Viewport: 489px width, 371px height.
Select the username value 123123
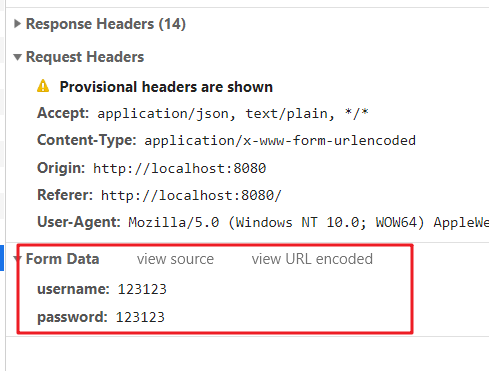coord(142,289)
